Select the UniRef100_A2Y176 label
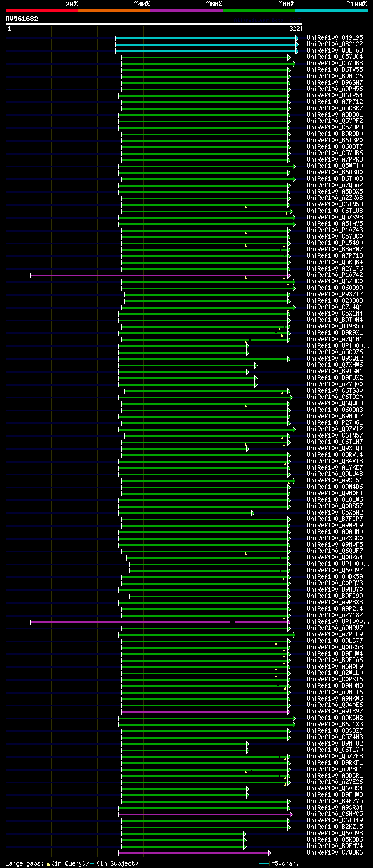The height and width of the screenshot is (868, 373). (335, 268)
